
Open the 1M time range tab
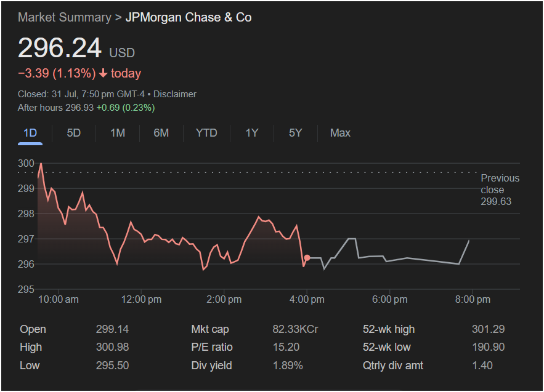point(118,133)
